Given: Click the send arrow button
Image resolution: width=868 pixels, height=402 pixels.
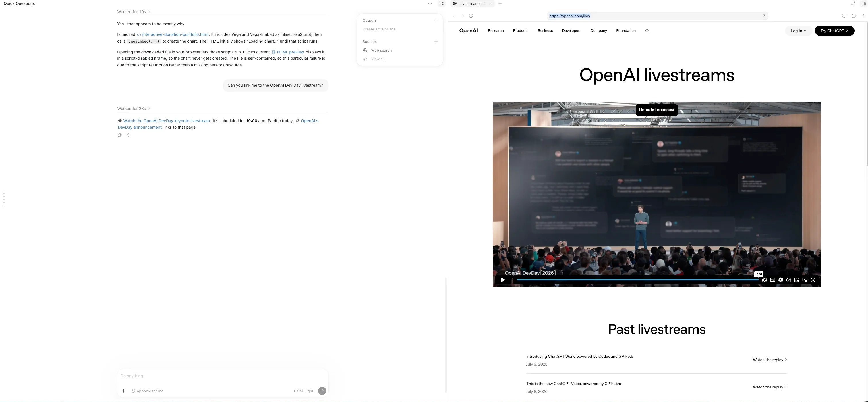Looking at the screenshot, I should click(322, 391).
